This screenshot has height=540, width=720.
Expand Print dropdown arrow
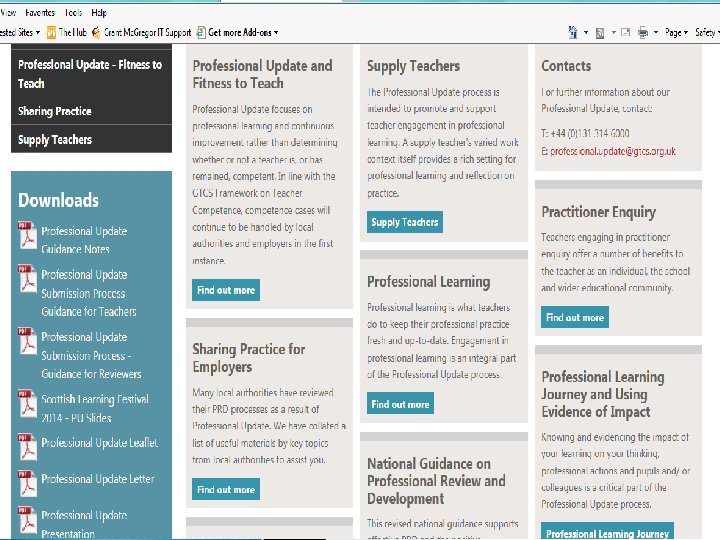[x=656, y=33]
